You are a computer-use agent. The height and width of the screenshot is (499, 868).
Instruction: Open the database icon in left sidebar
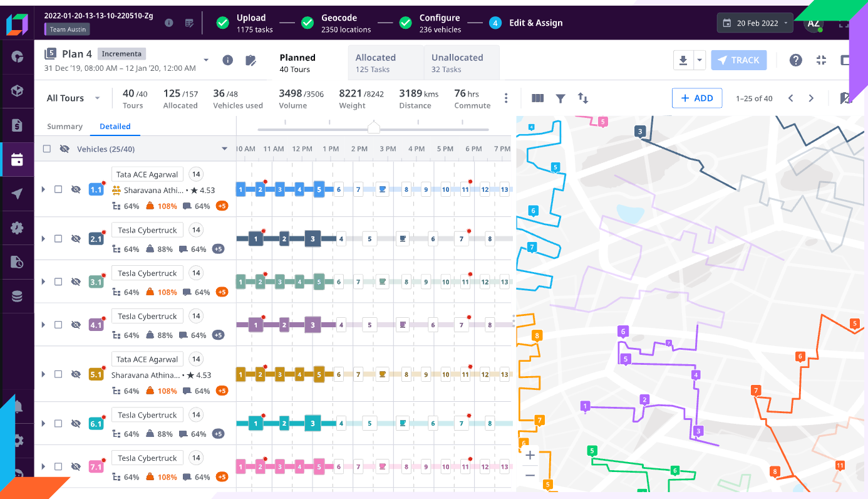[17, 296]
